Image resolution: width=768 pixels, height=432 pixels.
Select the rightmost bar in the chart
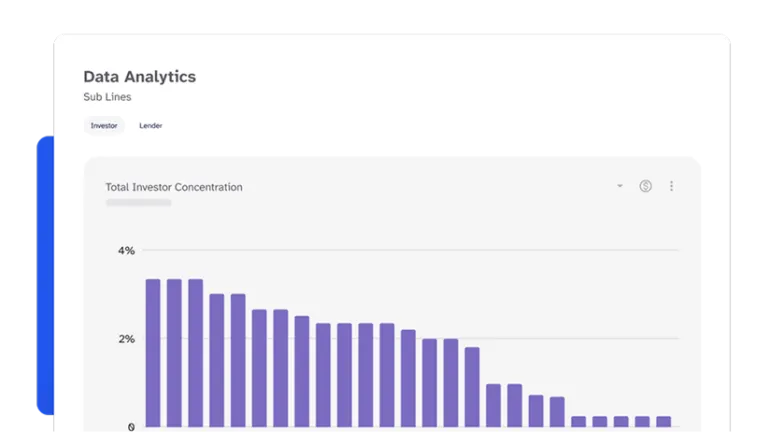click(663, 421)
